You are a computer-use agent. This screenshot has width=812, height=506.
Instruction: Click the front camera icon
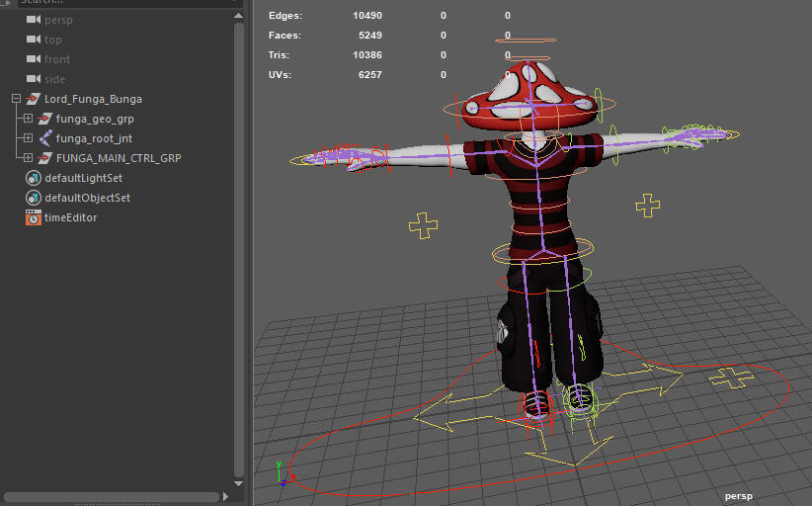click(x=33, y=59)
